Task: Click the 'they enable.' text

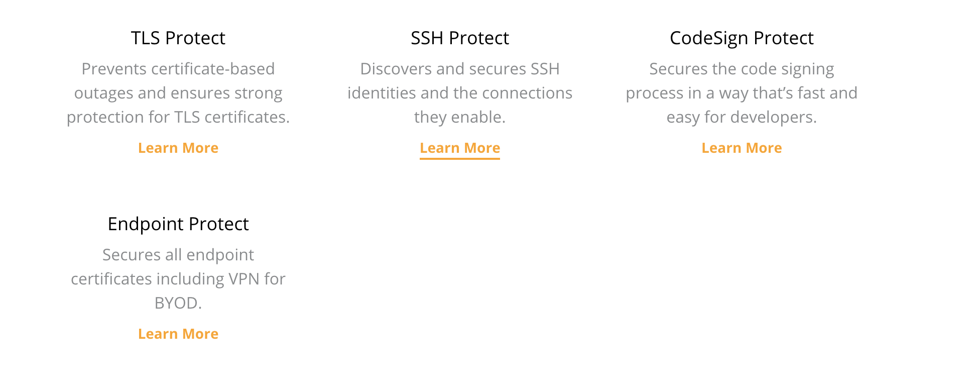Action: point(459,117)
